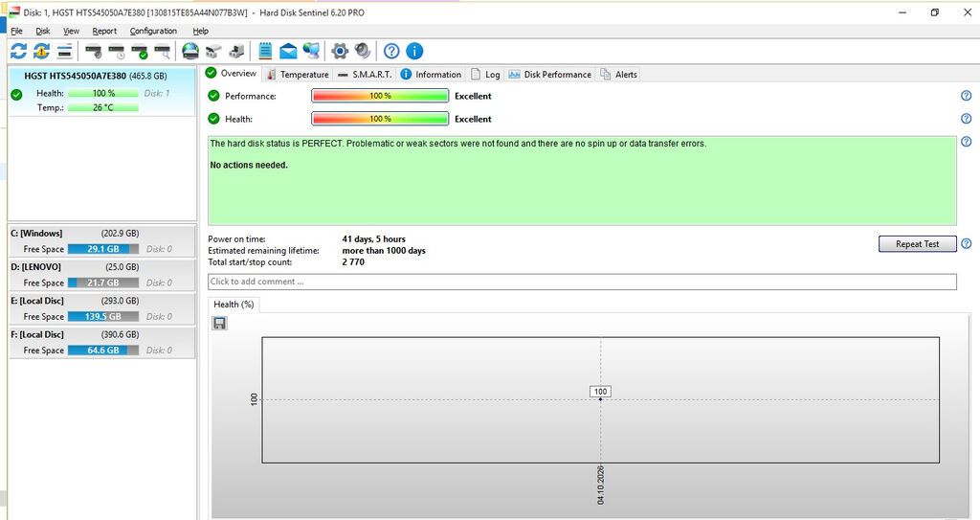980x520 pixels.
Task: Click the Health 100 % gradient bar
Action: pyautogui.click(x=380, y=118)
